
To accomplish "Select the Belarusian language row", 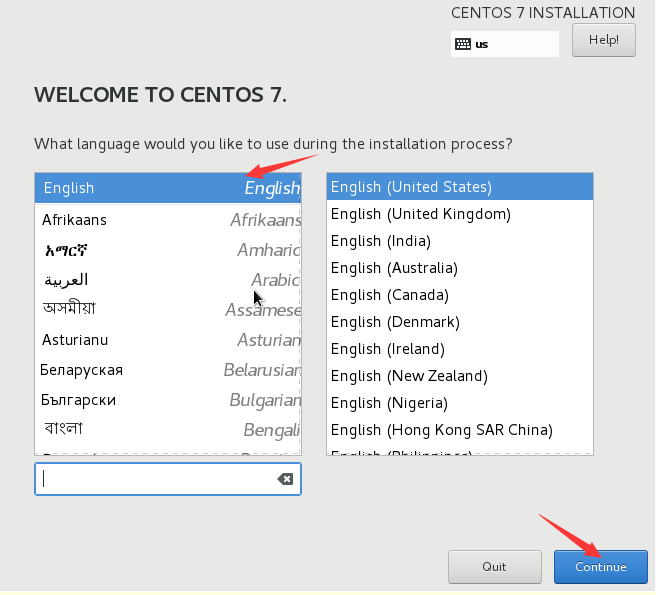I will (x=168, y=370).
